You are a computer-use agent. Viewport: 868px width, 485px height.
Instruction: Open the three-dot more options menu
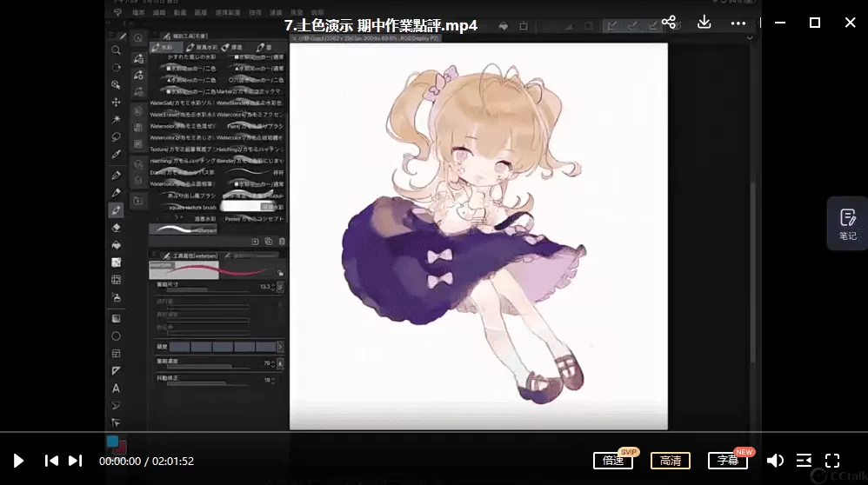point(738,23)
